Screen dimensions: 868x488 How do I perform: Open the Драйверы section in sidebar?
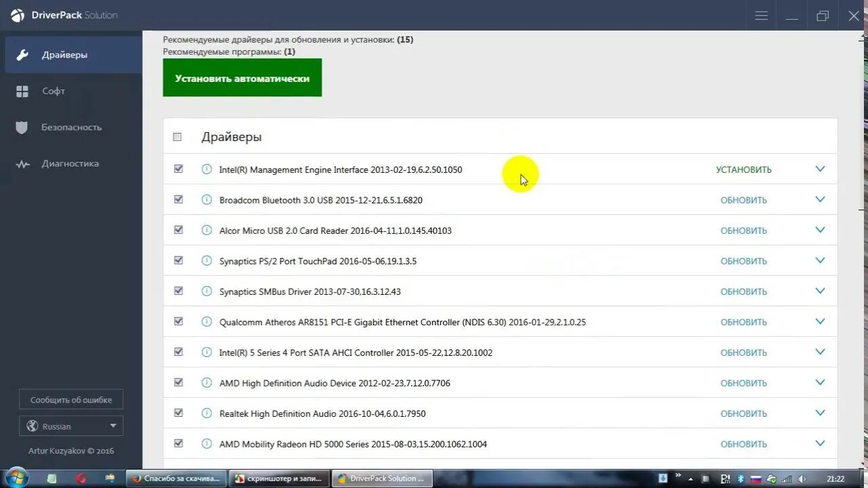74,55
